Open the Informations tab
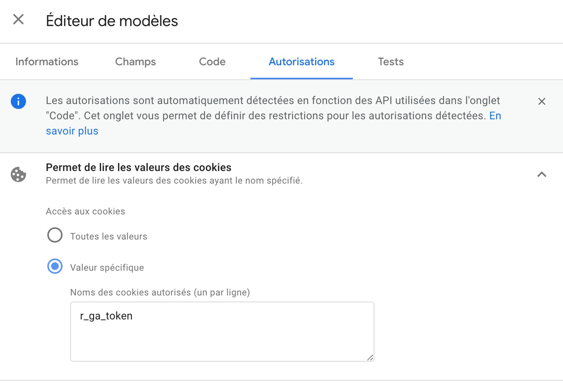Viewport: 563px width, 392px height. click(47, 62)
